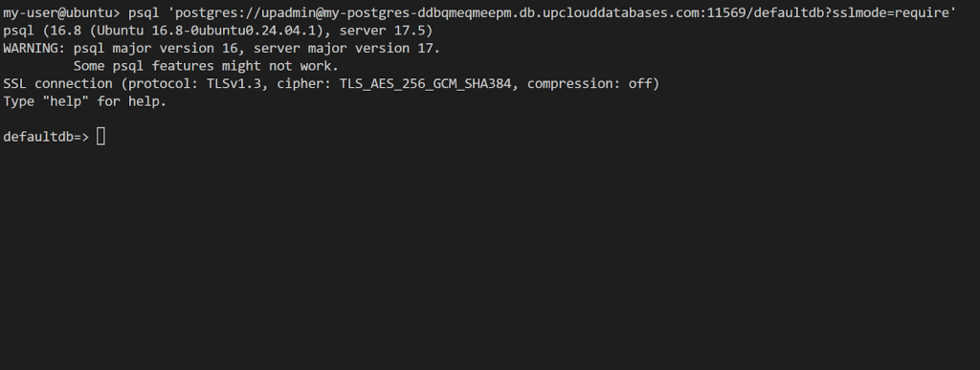This screenshot has width=980, height=370.
Task: Click the upadmin username in the connection string
Action: coord(287,12)
